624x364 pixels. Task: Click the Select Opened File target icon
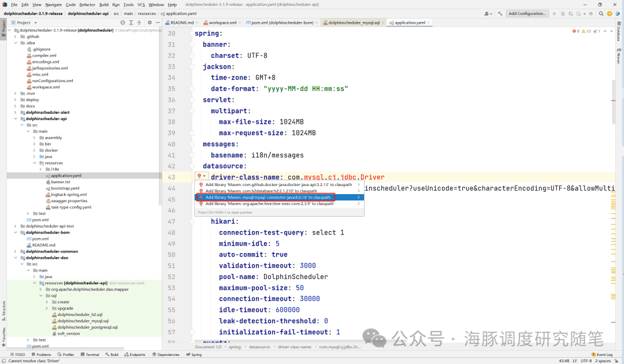coord(122,23)
